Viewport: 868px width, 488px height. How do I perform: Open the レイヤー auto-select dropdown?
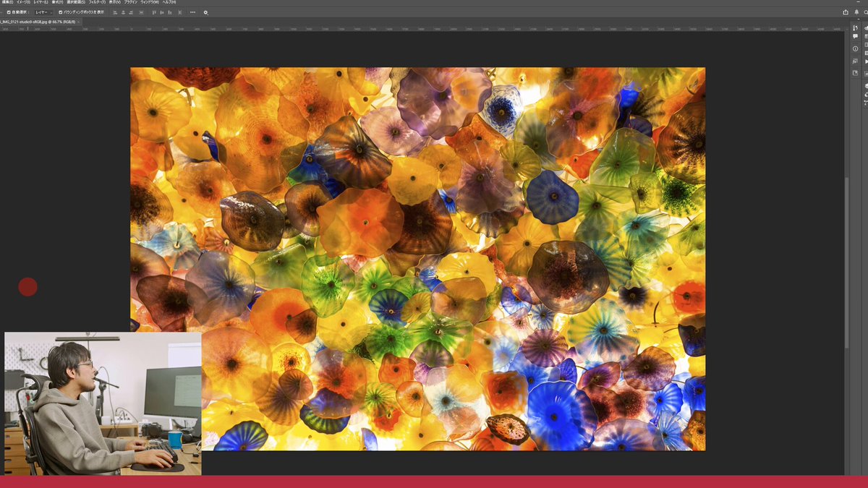click(43, 12)
